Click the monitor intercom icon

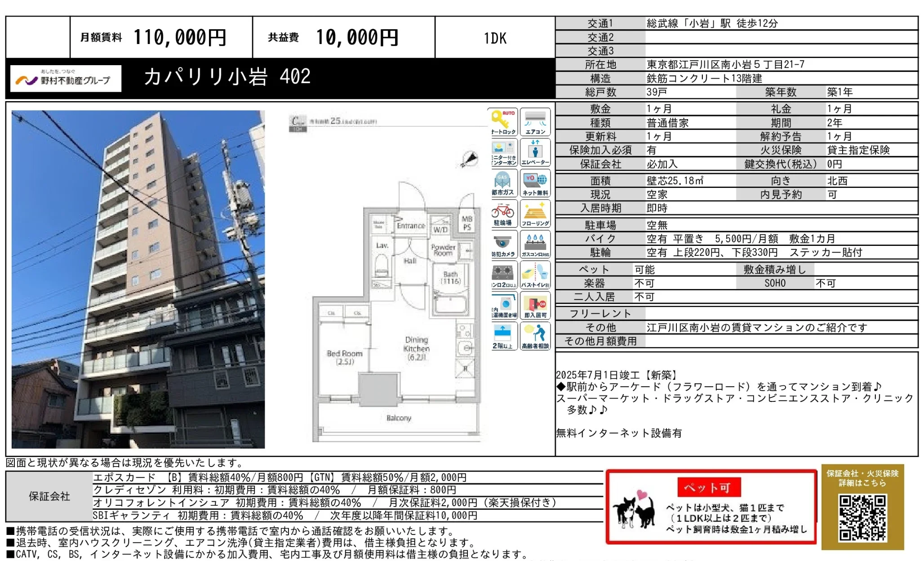(x=502, y=152)
